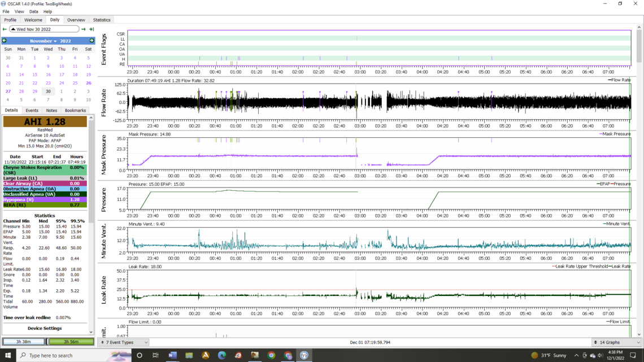Open the Notes tab in the left panel
The height and width of the screenshot is (362, 644).
click(51, 110)
